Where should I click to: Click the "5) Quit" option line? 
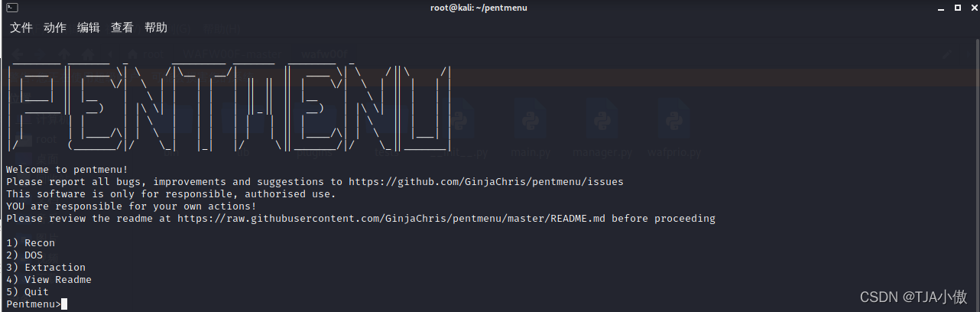click(28, 292)
